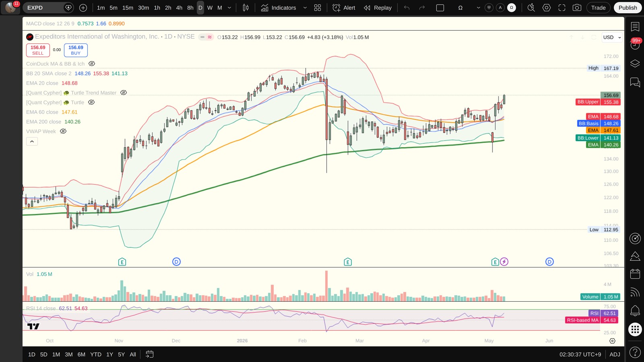Open timezone menu 02:30:37 UTC+9
The image size is (644, 362).
[x=580, y=354]
